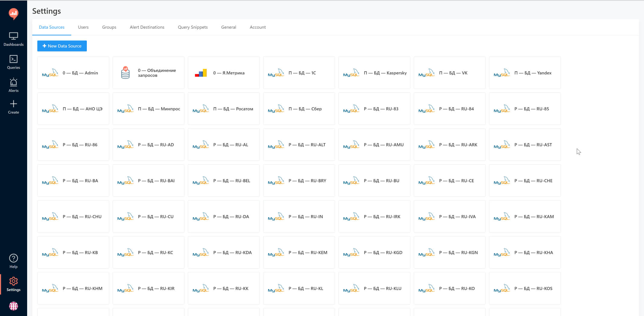Click MySQL icon of П — БД — 1С
644x316 pixels.
276,73
